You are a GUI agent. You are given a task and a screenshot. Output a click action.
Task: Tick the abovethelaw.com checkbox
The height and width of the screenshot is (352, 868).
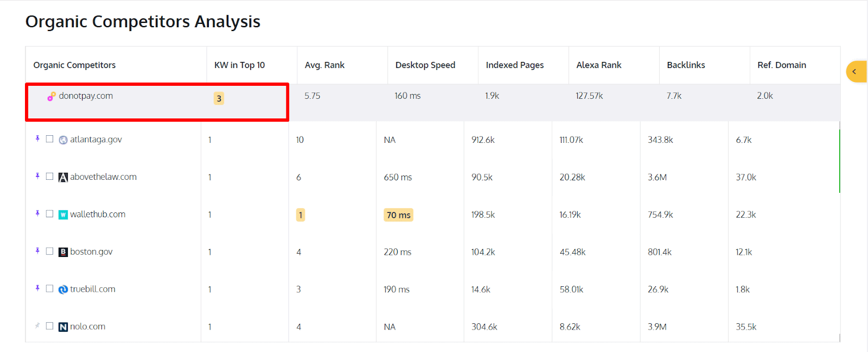[49, 177]
